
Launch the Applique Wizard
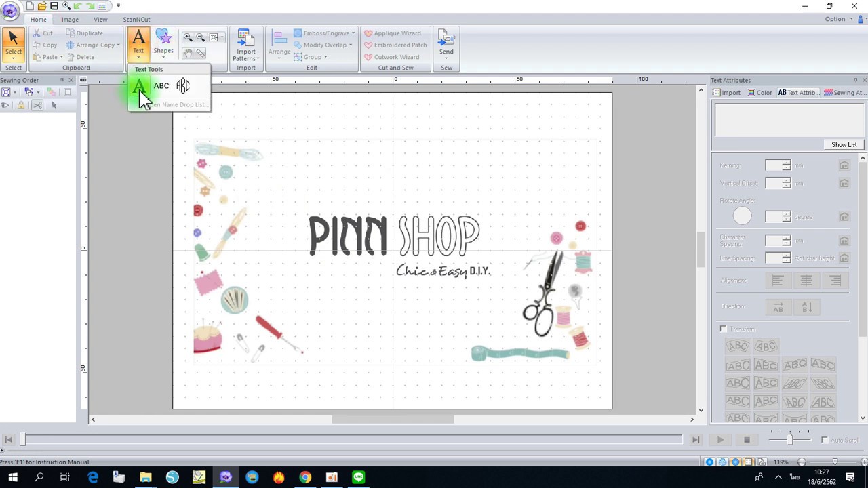[x=393, y=33]
